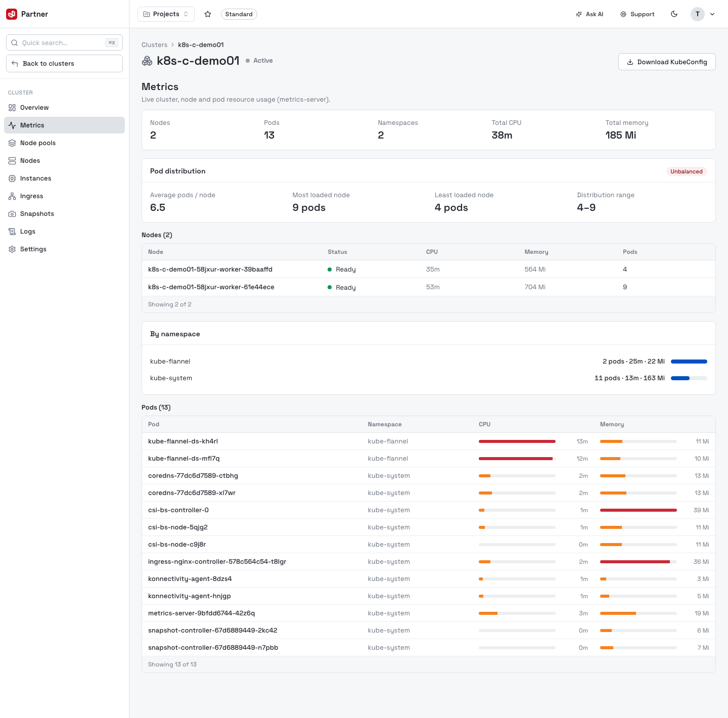Click the kube-flannel namespace label
This screenshot has width=728, height=718.
tap(170, 362)
